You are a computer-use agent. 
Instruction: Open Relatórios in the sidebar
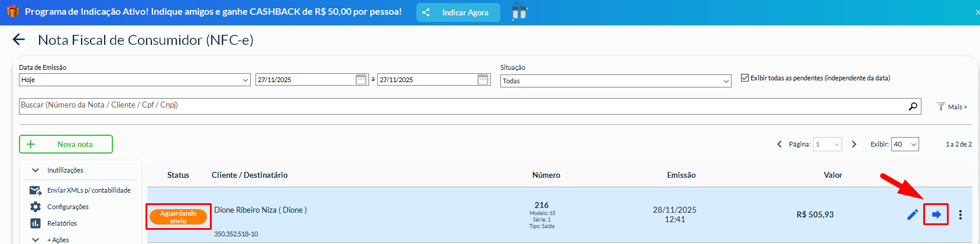pyautogui.click(x=62, y=223)
